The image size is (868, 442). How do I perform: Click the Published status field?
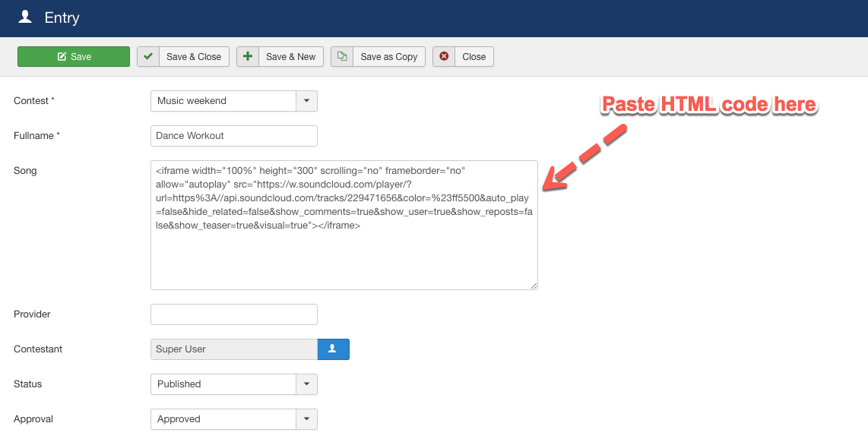click(x=220, y=384)
